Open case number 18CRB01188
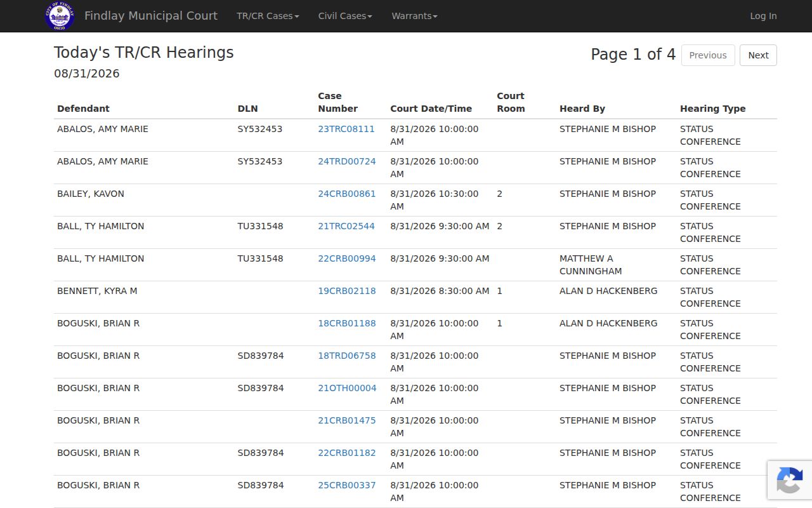 tap(347, 323)
